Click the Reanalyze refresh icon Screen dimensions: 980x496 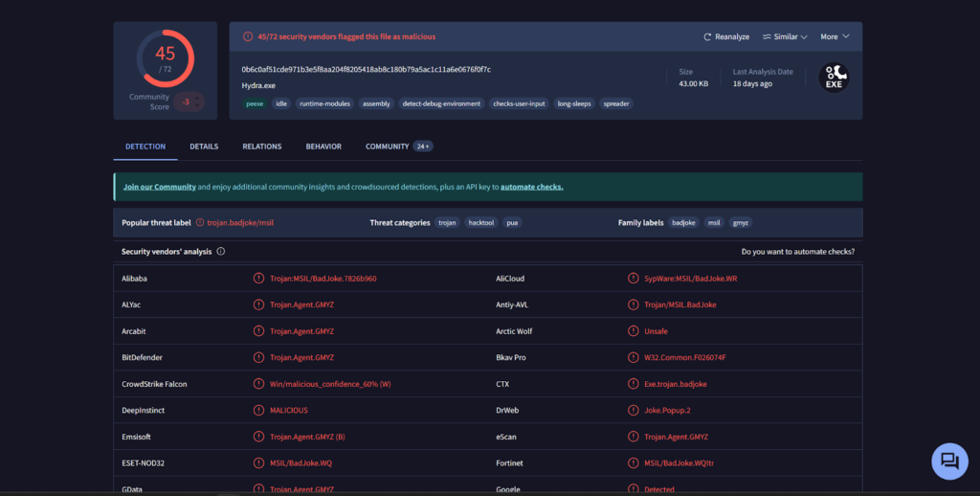point(707,37)
